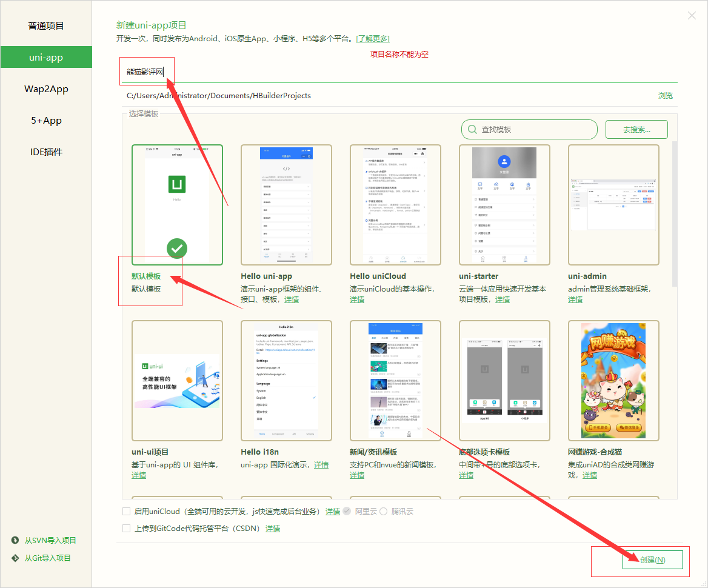Click the magnifier icon in template search

coord(472,130)
